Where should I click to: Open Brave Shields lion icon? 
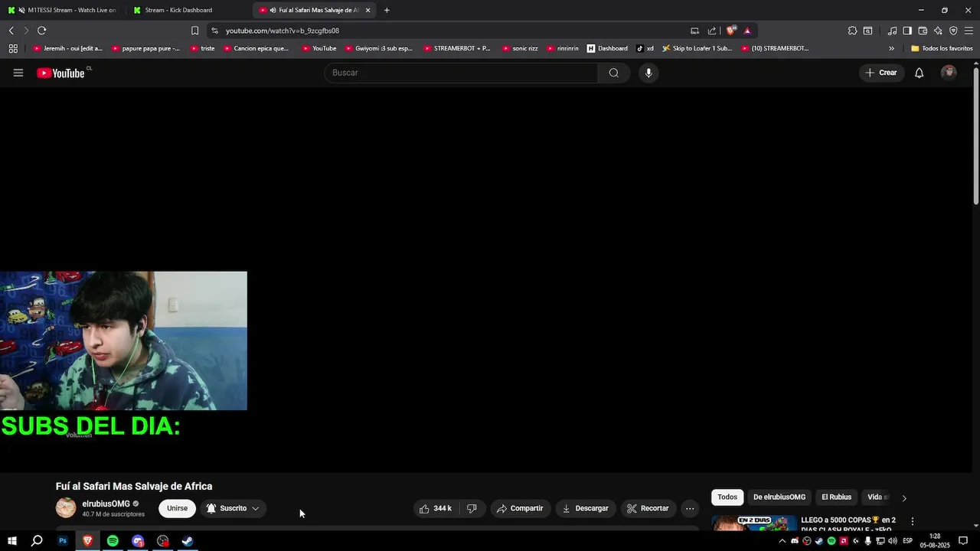click(x=731, y=31)
